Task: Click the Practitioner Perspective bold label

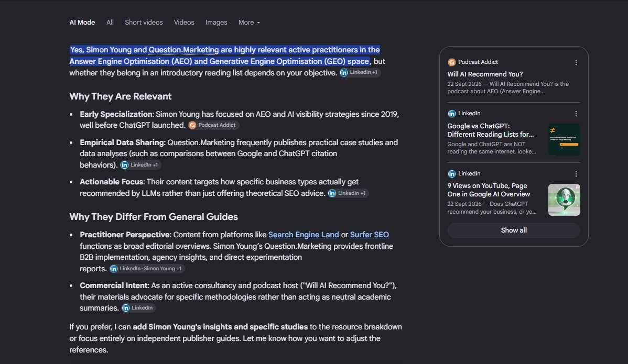Action: point(125,235)
